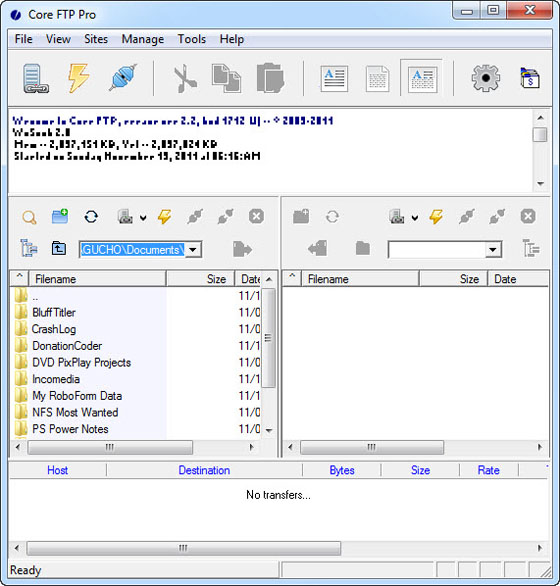This screenshot has width=560, height=586.
Task: Open the Manage menu
Action: [143, 39]
